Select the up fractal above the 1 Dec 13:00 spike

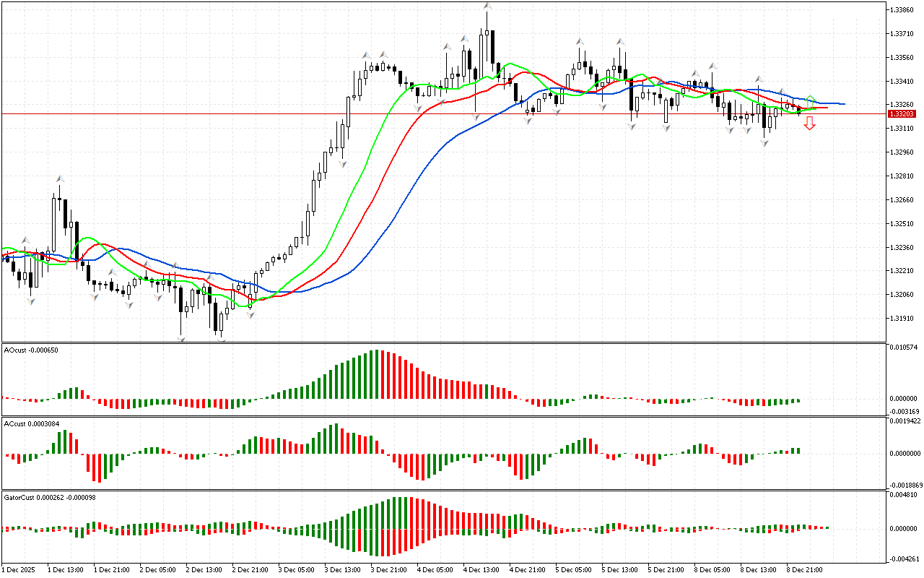click(60, 177)
